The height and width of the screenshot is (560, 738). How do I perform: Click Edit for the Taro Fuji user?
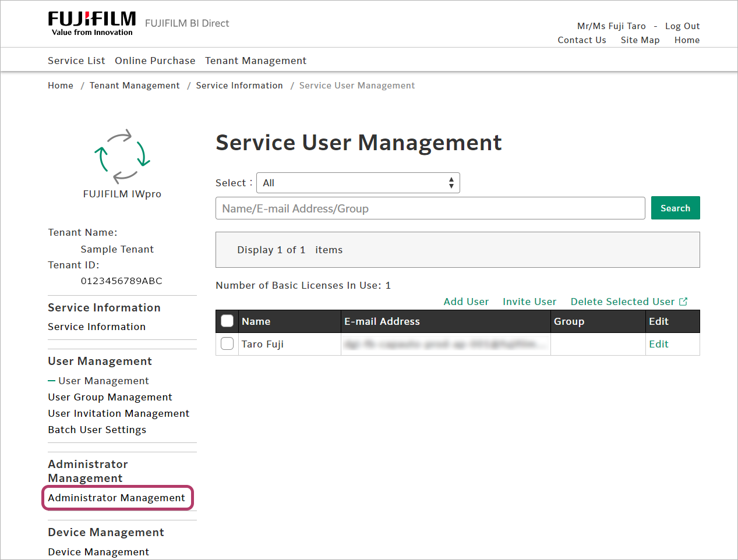(x=658, y=344)
